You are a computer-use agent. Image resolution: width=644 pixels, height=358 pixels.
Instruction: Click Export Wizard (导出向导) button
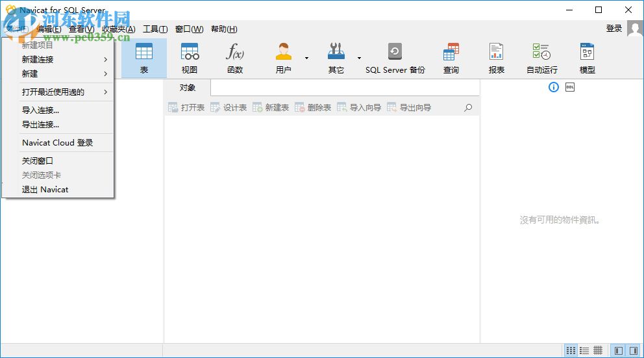[x=409, y=108]
